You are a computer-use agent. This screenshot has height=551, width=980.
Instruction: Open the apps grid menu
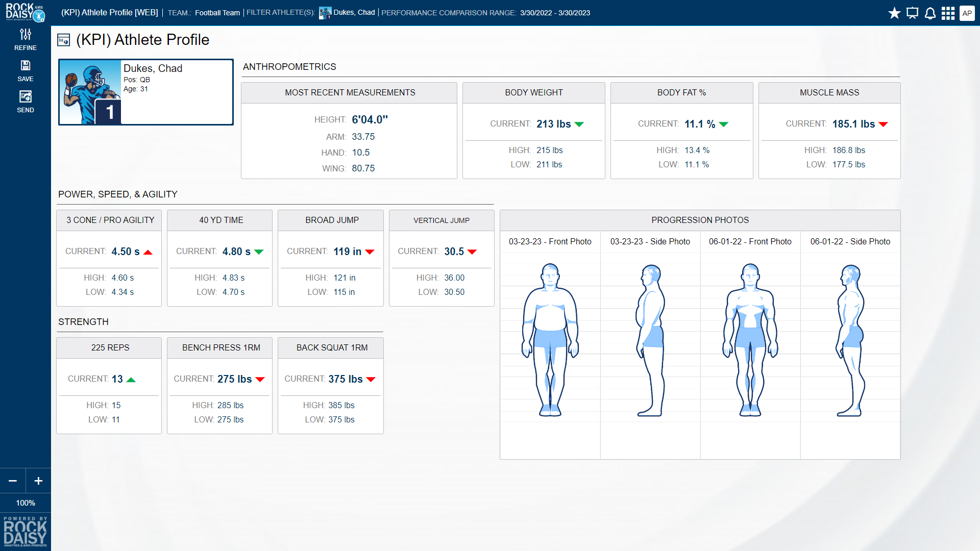click(x=948, y=13)
